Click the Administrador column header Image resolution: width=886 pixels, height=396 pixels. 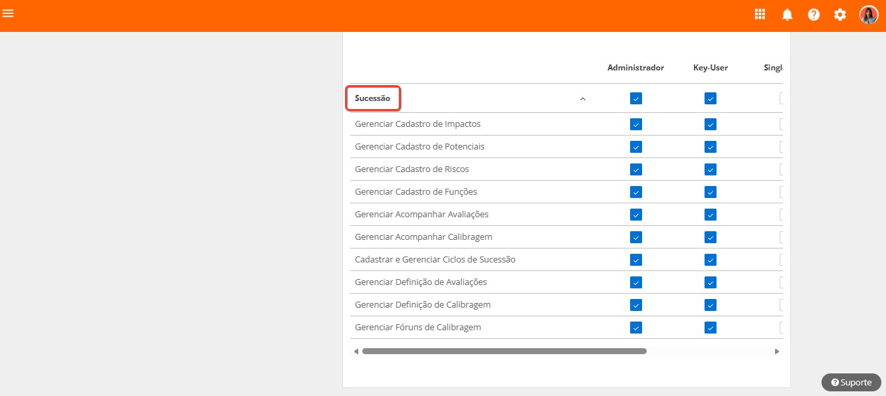[x=636, y=68]
